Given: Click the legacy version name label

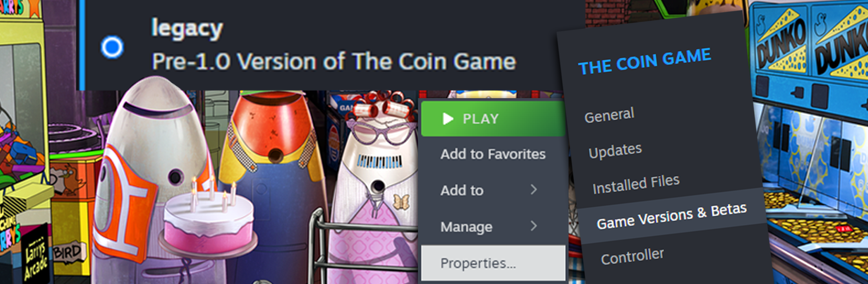Looking at the screenshot, I should tap(187, 29).
